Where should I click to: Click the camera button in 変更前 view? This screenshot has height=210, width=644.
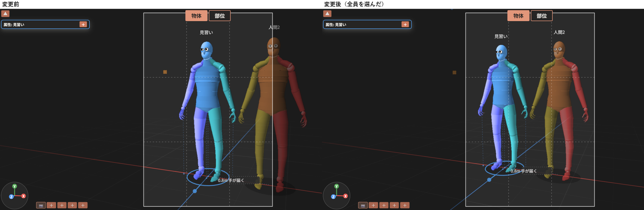[41, 205]
